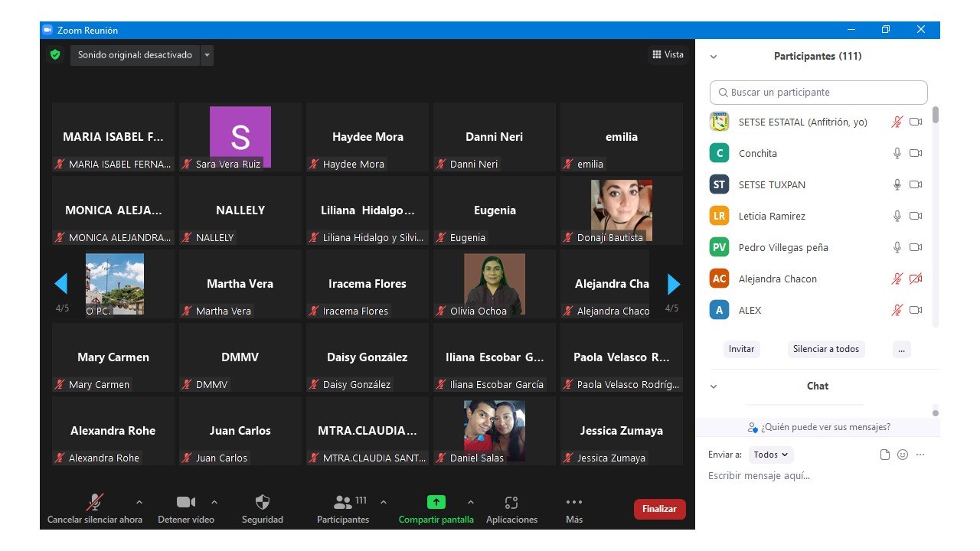The width and height of the screenshot is (980, 551).
Task: Collapse the Participantes panel chevron
Action: [714, 57]
